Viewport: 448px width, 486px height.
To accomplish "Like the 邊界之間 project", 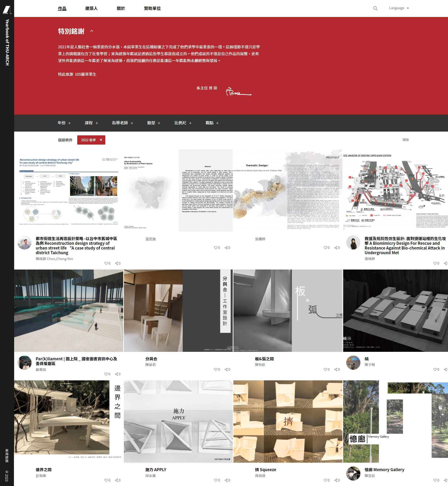I will [x=106, y=480].
